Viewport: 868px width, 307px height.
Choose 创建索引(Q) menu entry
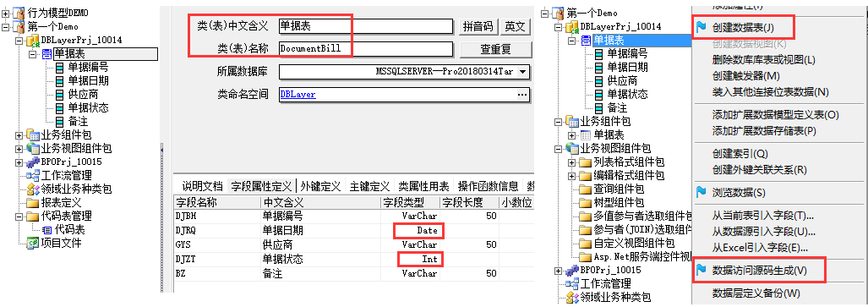tap(740, 153)
